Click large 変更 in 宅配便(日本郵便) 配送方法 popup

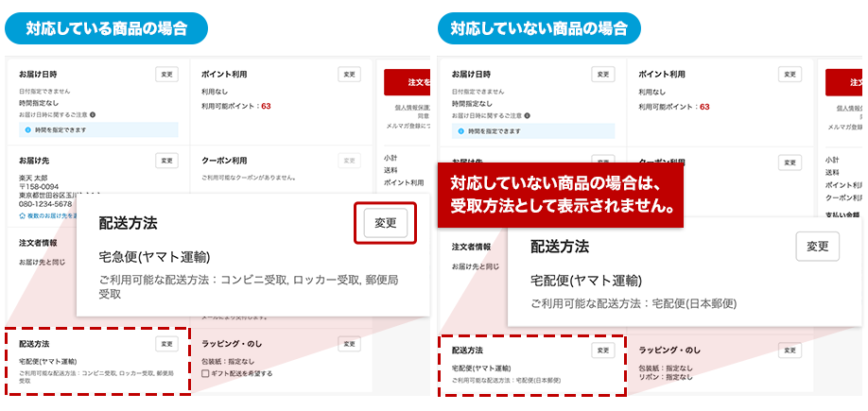818,247
